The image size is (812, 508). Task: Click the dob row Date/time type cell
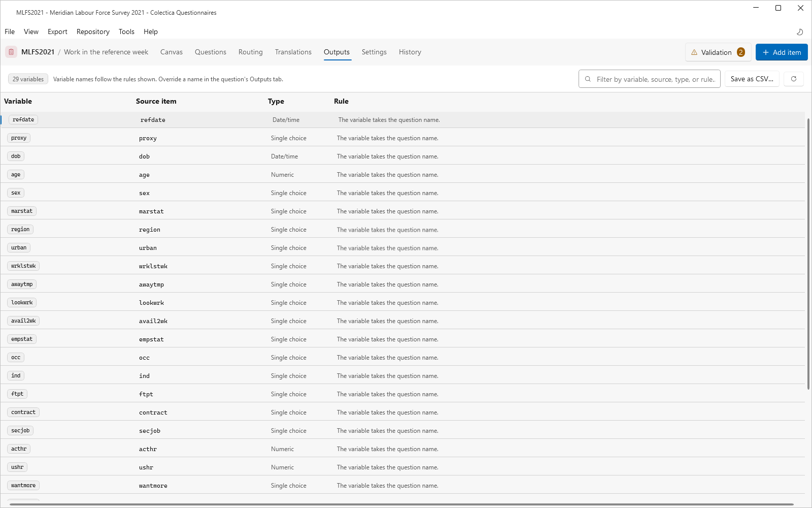point(285,156)
